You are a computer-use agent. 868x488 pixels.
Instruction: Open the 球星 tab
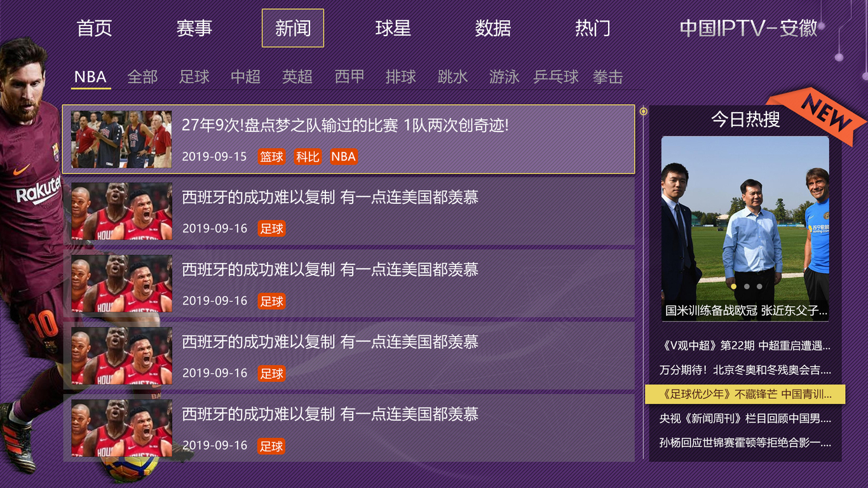pyautogui.click(x=393, y=28)
